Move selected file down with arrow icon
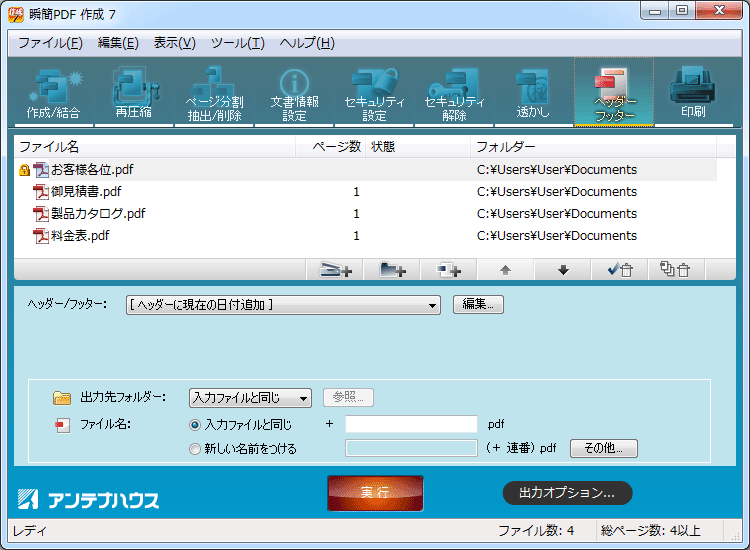 [563, 270]
